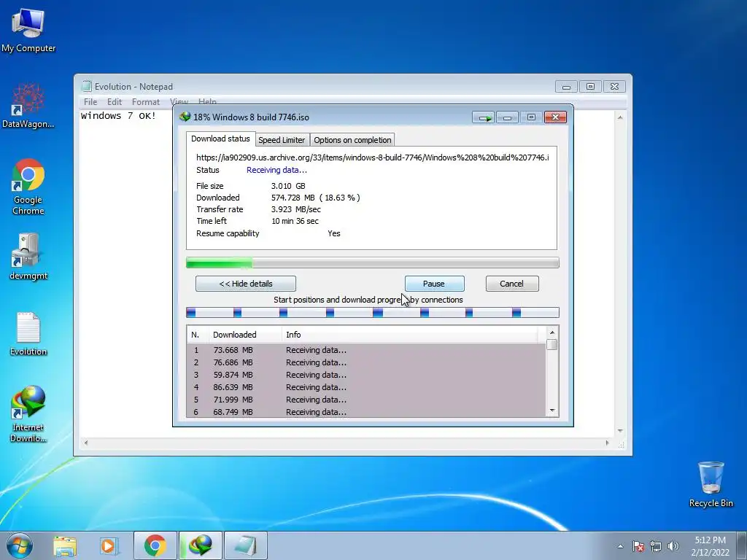Click the Resume capability 'Yes' value

(x=334, y=233)
